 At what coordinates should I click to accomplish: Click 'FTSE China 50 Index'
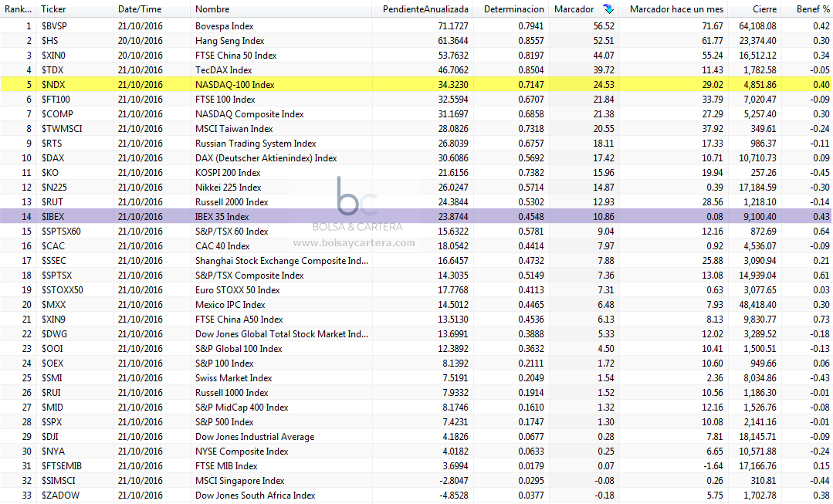(x=236, y=56)
